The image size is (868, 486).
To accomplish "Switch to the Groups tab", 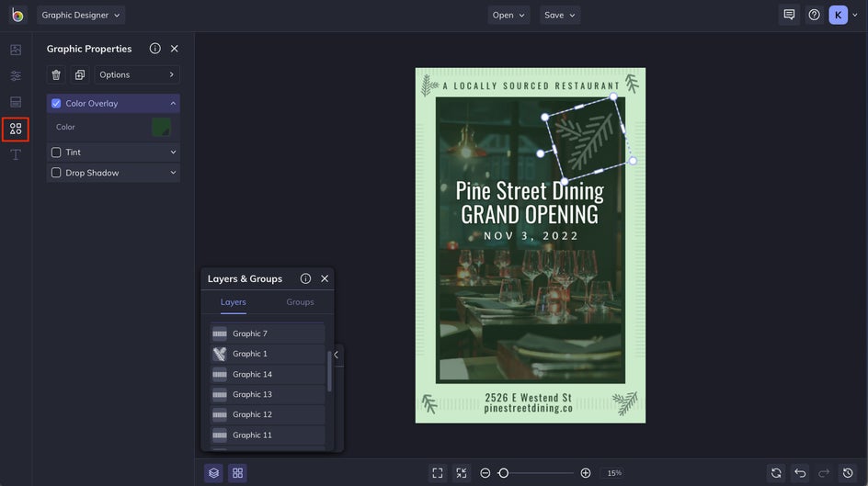I will point(300,302).
